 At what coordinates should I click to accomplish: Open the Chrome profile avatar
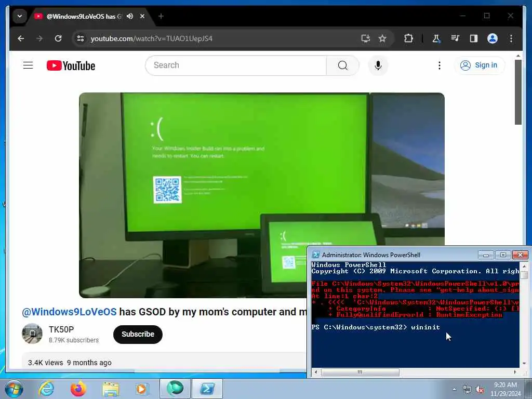(x=493, y=38)
